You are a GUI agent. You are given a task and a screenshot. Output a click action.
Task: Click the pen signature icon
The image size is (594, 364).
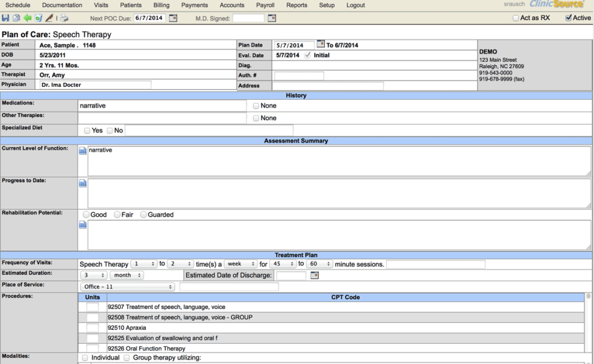tap(49, 18)
